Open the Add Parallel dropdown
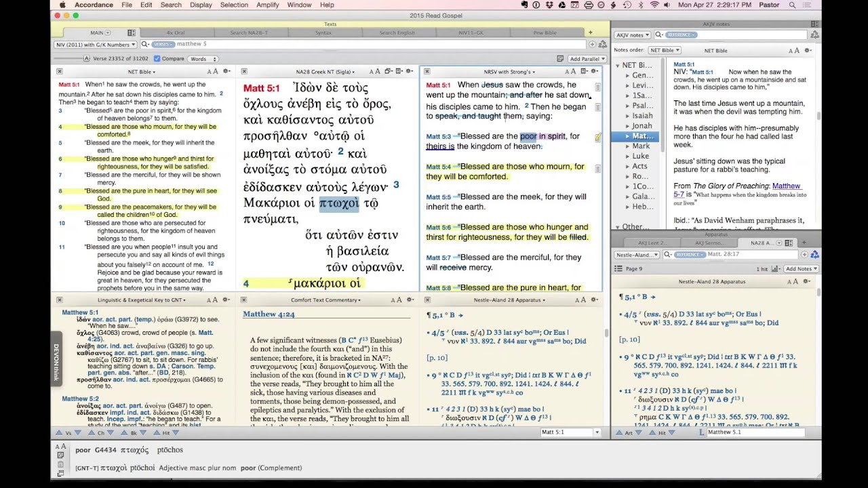This screenshot has height=488, width=868. [587, 59]
